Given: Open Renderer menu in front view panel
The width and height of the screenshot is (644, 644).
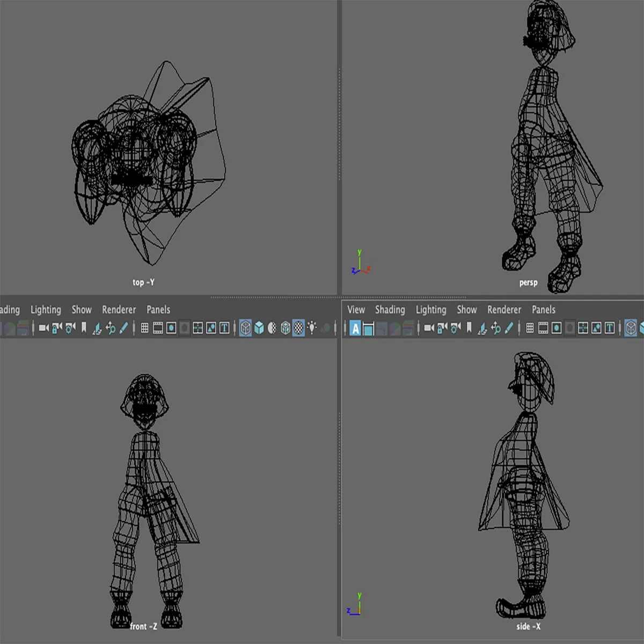Looking at the screenshot, I should click(x=119, y=310).
